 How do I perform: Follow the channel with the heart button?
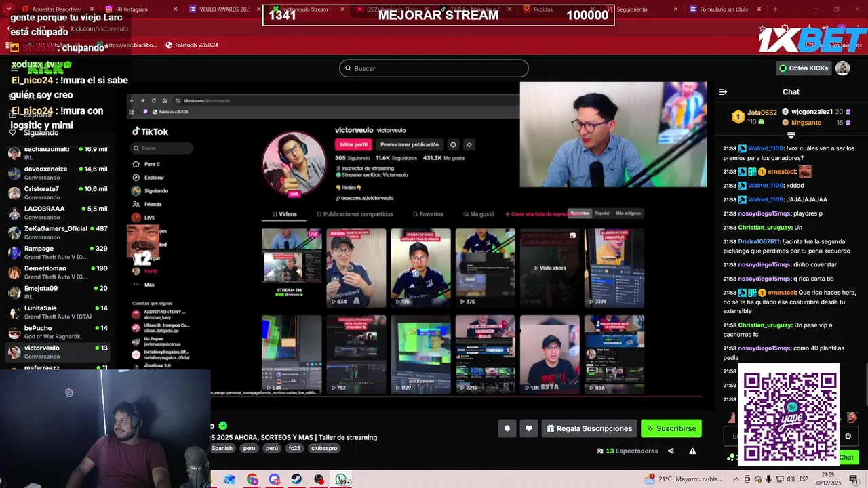pyautogui.click(x=529, y=428)
